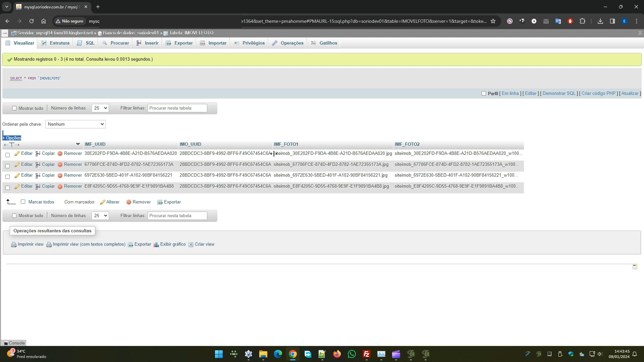Screen dimensions: 644x362
Task: Switch to the Estrutura tab
Action: (56, 43)
